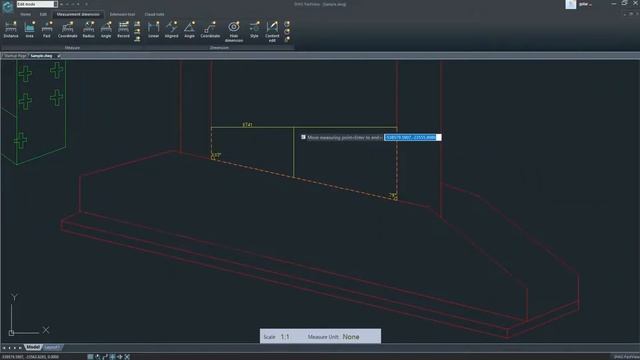Close the Sample.dwg document tab
This screenshot has height=360, width=640.
tap(59, 56)
